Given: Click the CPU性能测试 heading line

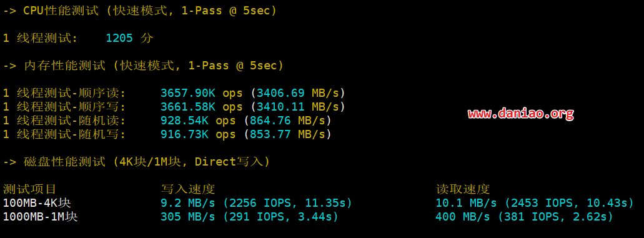Looking at the screenshot, I should coord(140,11).
